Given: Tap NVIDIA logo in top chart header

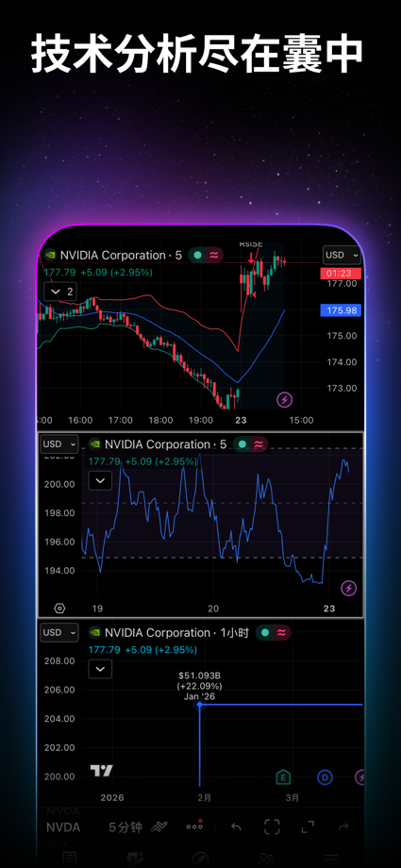Looking at the screenshot, I should 50,255.
